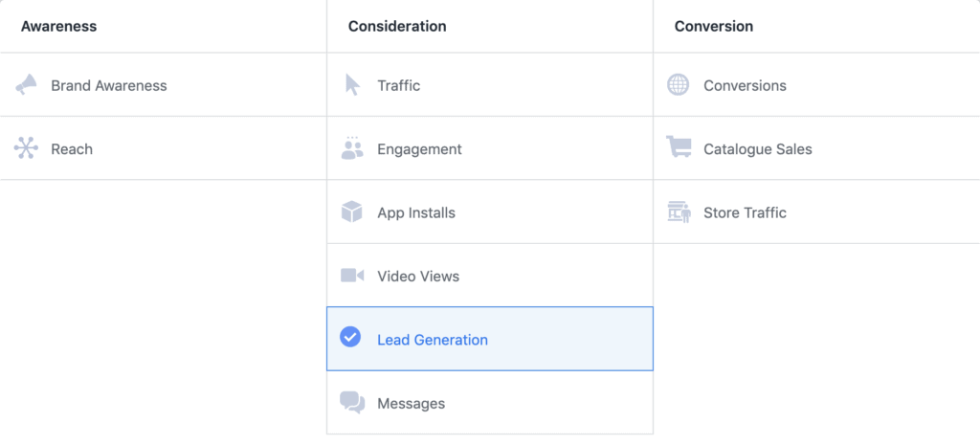Click the Store Traffic shop icon
Image resolution: width=980 pixels, height=445 pixels.
(679, 212)
